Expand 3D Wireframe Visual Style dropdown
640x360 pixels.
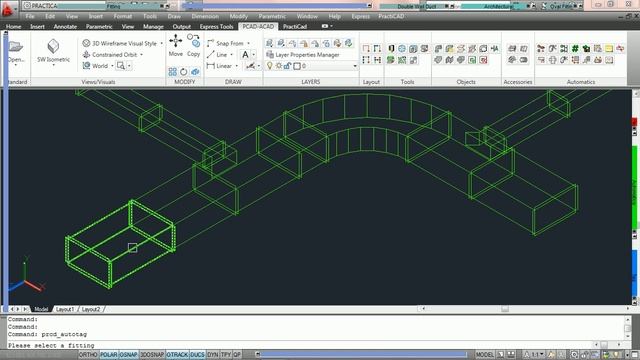(162, 43)
